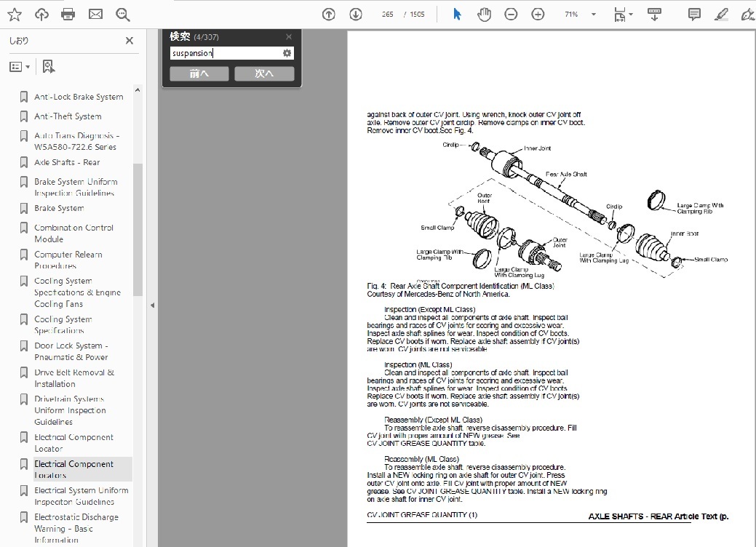Open the Anti-Theft System bookmark
This screenshot has width=756, height=547.
(x=68, y=116)
